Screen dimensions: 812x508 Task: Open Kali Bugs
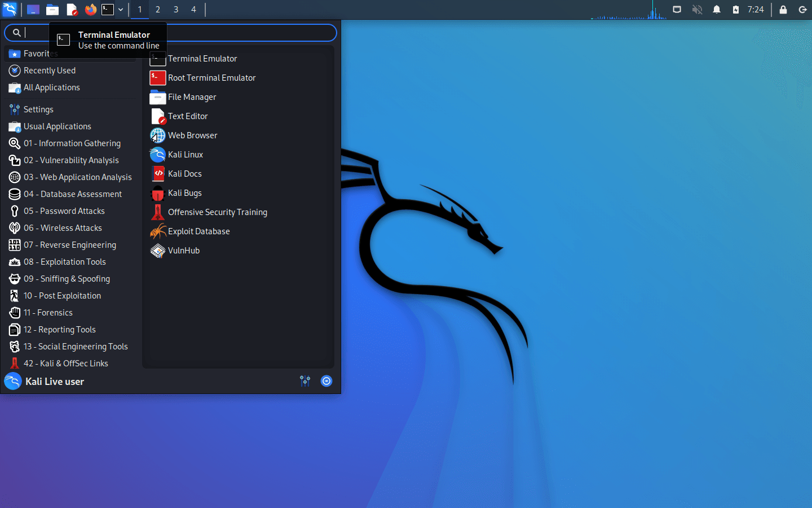coord(239,193)
